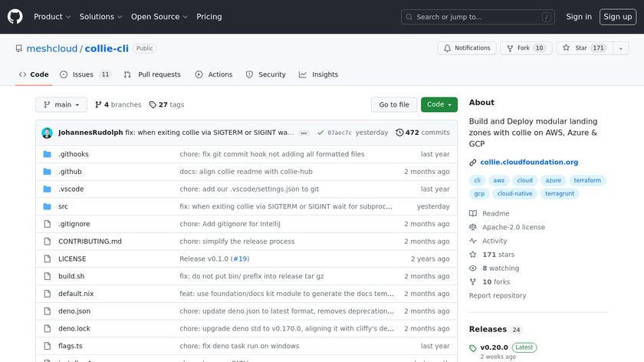
Task: Open the Product dropdown menu
Action: pyautogui.click(x=52, y=17)
